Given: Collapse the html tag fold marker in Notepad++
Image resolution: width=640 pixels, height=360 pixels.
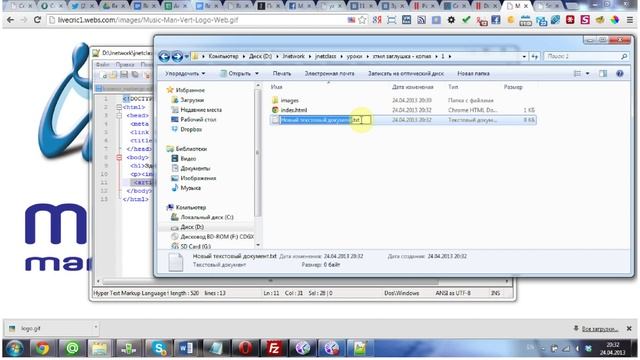Looking at the screenshot, I should [x=119, y=107].
